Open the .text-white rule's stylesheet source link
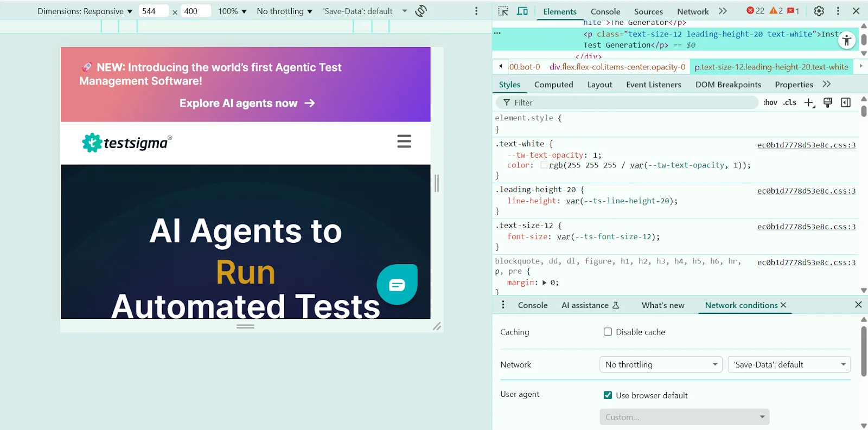Image resolution: width=868 pixels, height=430 pixels. pos(806,145)
